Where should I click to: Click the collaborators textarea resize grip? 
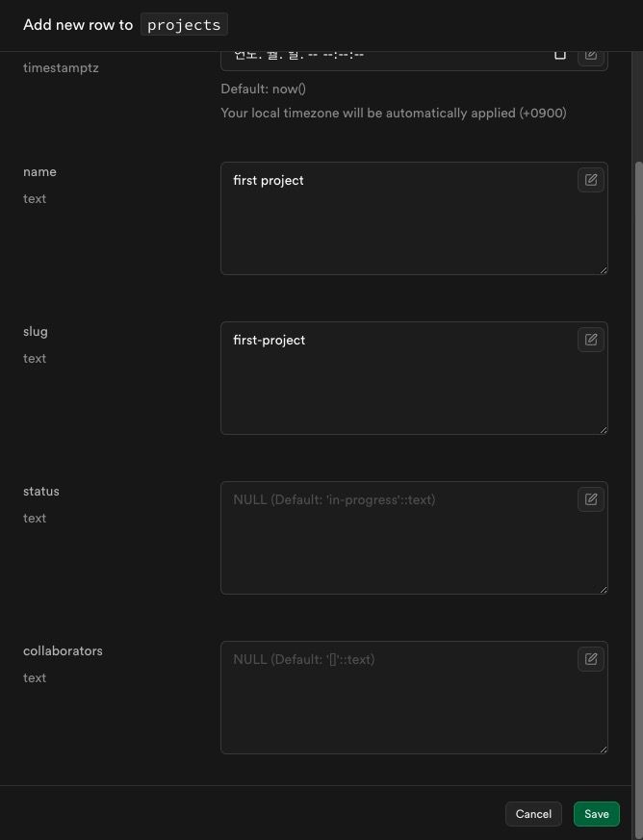click(x=604, y=749)
